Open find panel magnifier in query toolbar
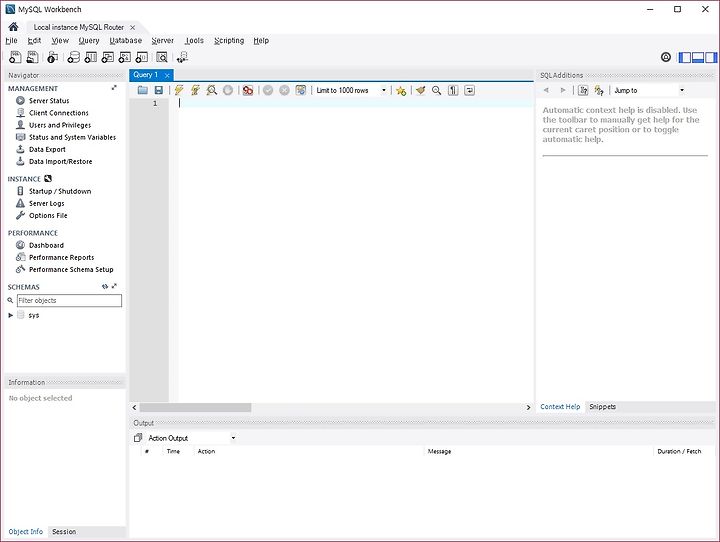This screenshot has height=542, width=720. click(x=436, y=90)
